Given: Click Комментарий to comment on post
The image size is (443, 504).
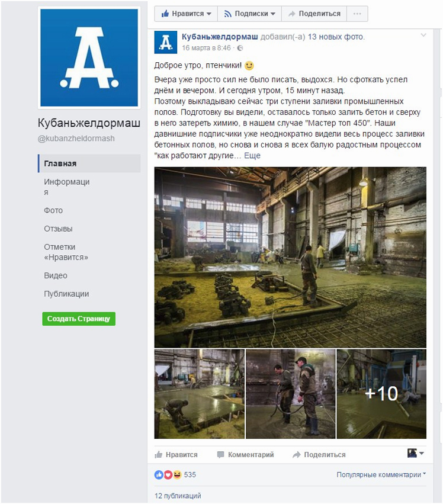Looking at the screenshot, I should (x=246, y=454).
